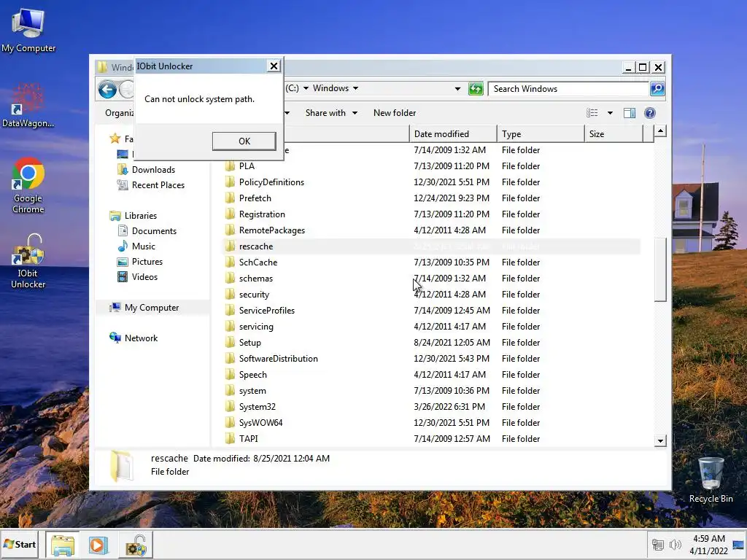This screenshot has width=747, height=560.
Task: Open IObit Unlocker desktop shortcut
Action: (x=28, y=261)
